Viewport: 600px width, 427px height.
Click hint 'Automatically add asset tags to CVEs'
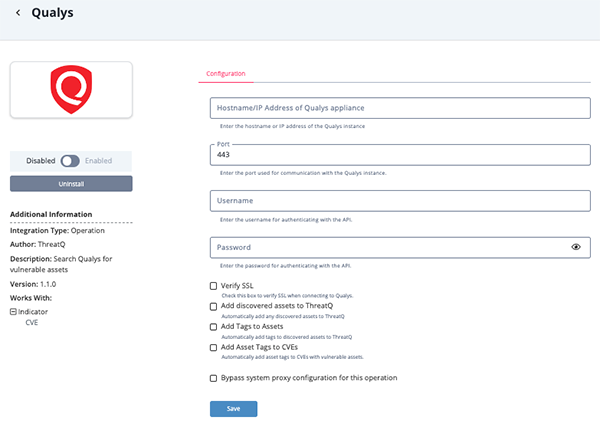coord(292,357)
